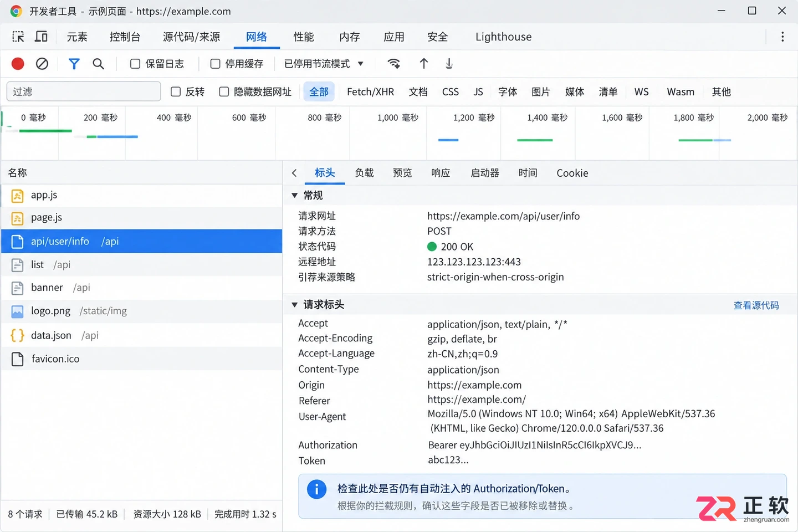Export HAR file with down arrow icon
This screenshot has height=532, width=798.
pyautogui.click(x=449, y=64)
